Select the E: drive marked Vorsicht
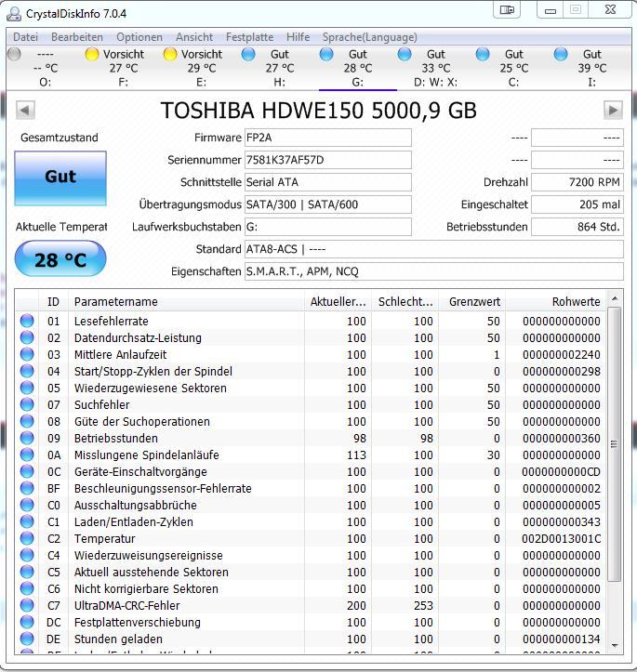 pyautogui.click(x=202, y=68)
